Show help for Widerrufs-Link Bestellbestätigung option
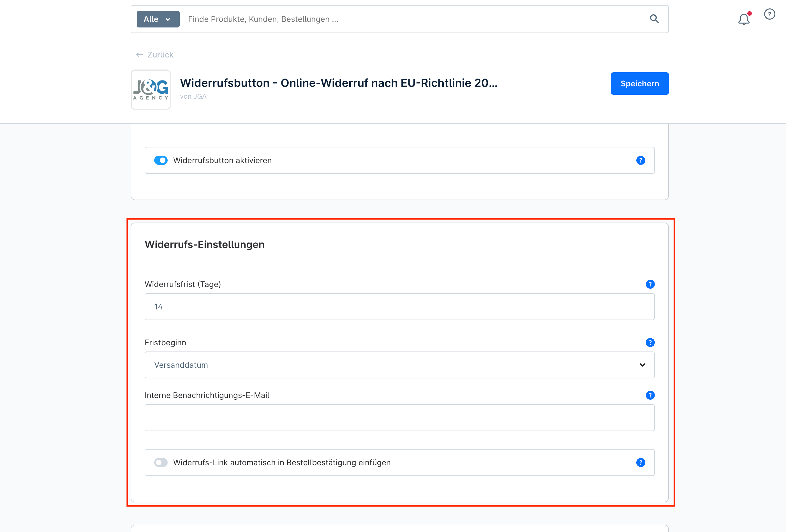The width and height of the screenshot is (786, 532). [640, 462]
